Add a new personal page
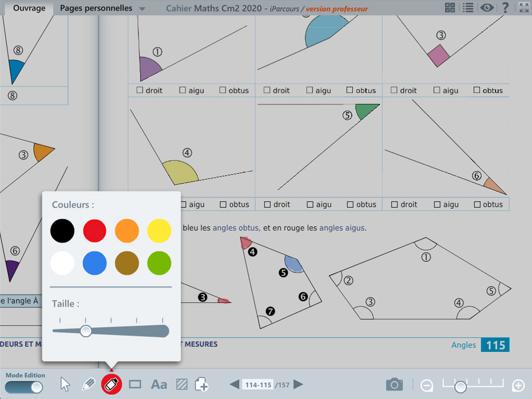Image resolution: width=532 pixels, height=399 pixels. coord(202,384)
